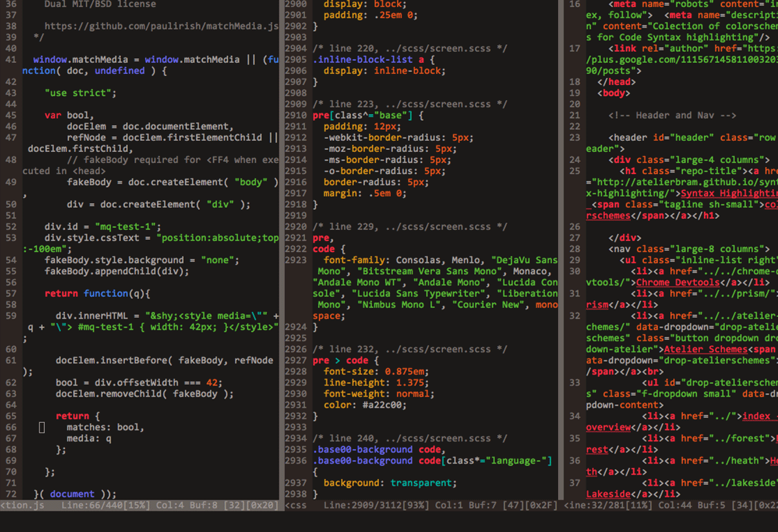Click "div.id = "mq-test-1";" line
The width and height of the screenshot is (778, 532).
pyautogui.click(x=103, y=227)
